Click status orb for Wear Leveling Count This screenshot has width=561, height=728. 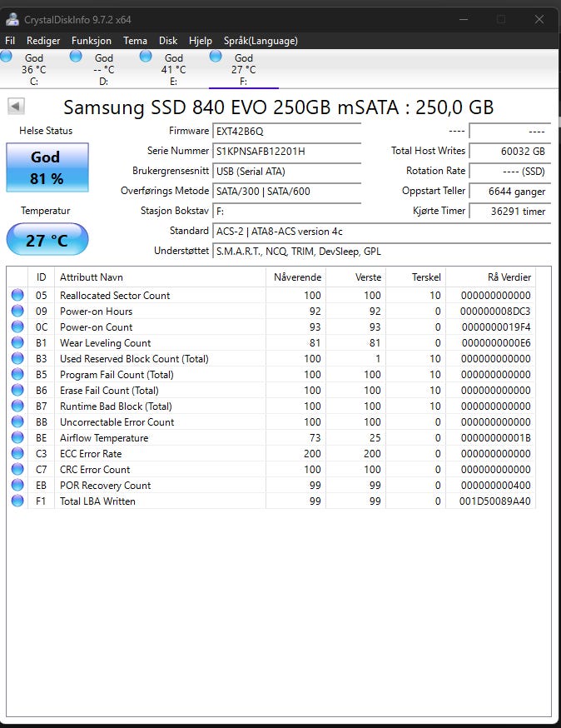[x=17, y=342]
